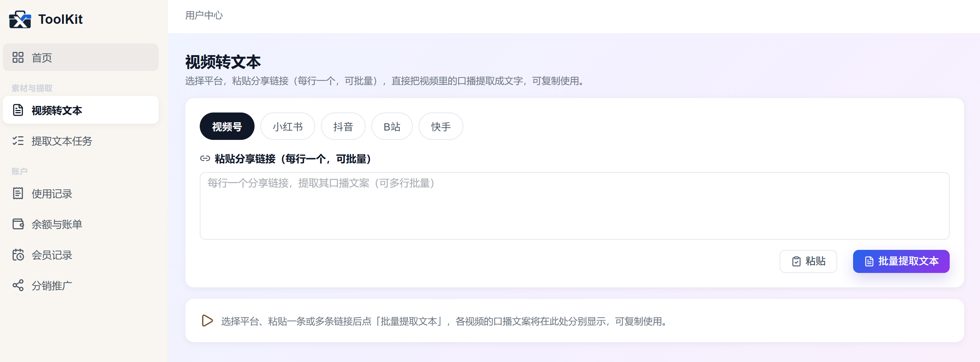Viewport: 980px width, 362px height.
Task: Select the 小红书 platform tab
Action: (x=288, y=126)
